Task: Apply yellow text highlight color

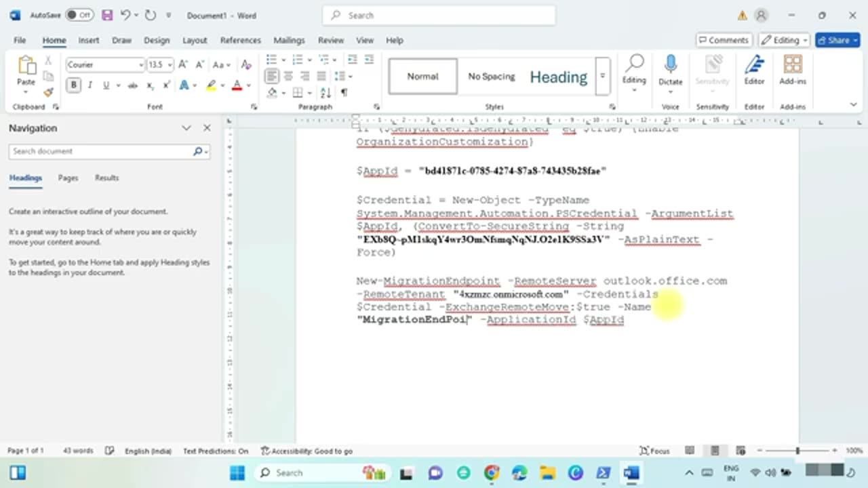Action: click(x=212, y=85)
